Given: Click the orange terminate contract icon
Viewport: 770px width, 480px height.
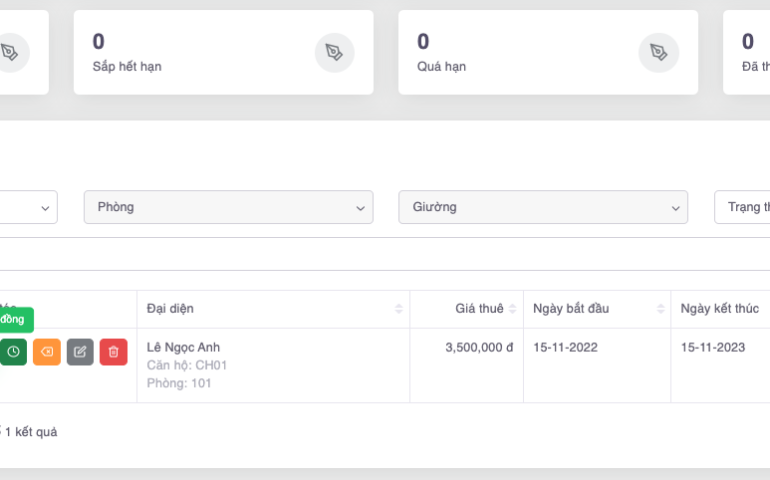Looking at the screenshot, I should [x=47, y=352].
